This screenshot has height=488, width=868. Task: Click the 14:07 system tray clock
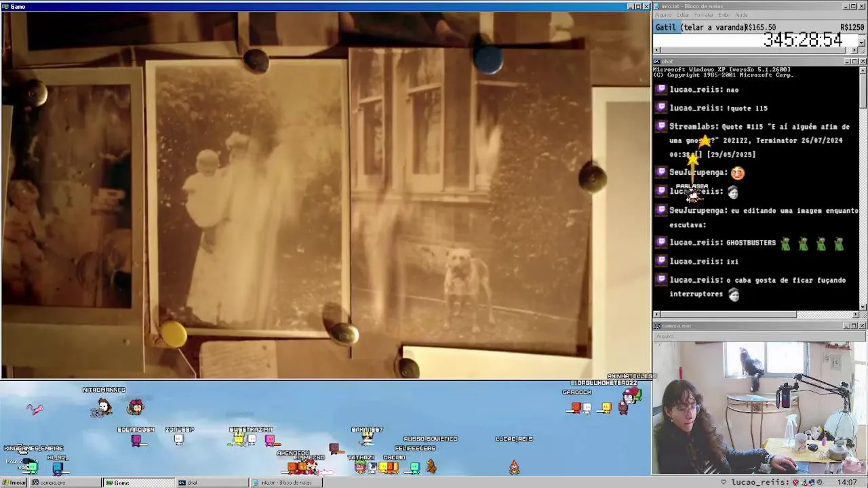click(x=847, y=483)
